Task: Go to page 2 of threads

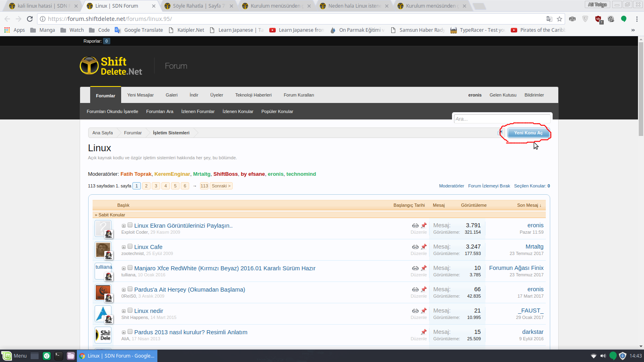Action: click(147, 186)
